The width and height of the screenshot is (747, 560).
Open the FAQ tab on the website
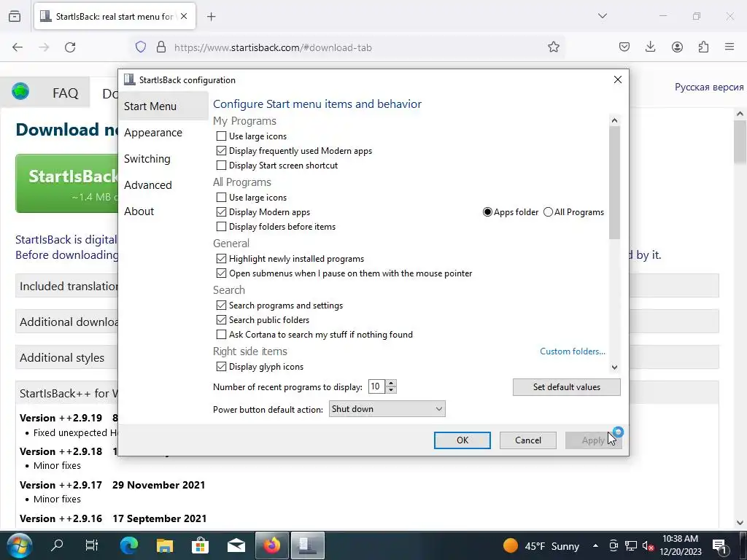[65, 93]
